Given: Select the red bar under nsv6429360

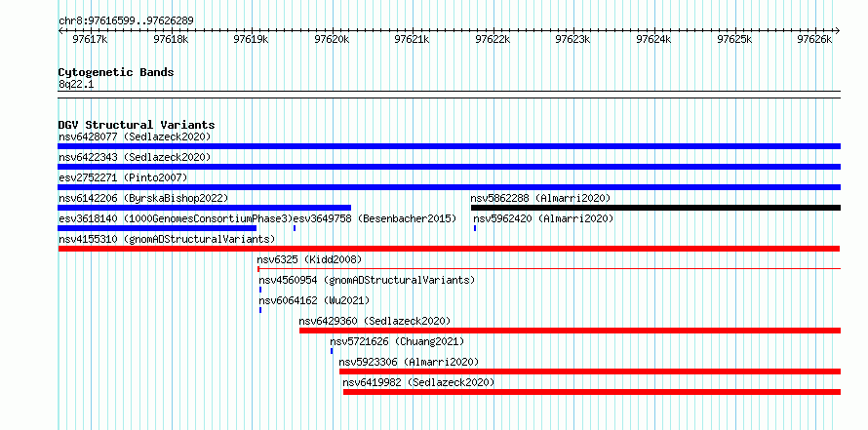Looking at the screenshot, I should (571, 331).
